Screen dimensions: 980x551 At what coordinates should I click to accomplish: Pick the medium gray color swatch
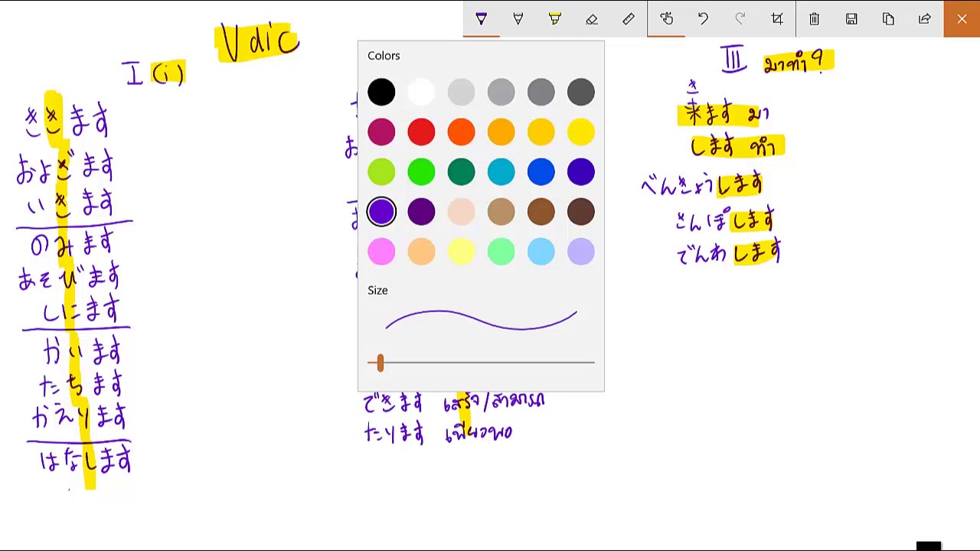[501, 92]
